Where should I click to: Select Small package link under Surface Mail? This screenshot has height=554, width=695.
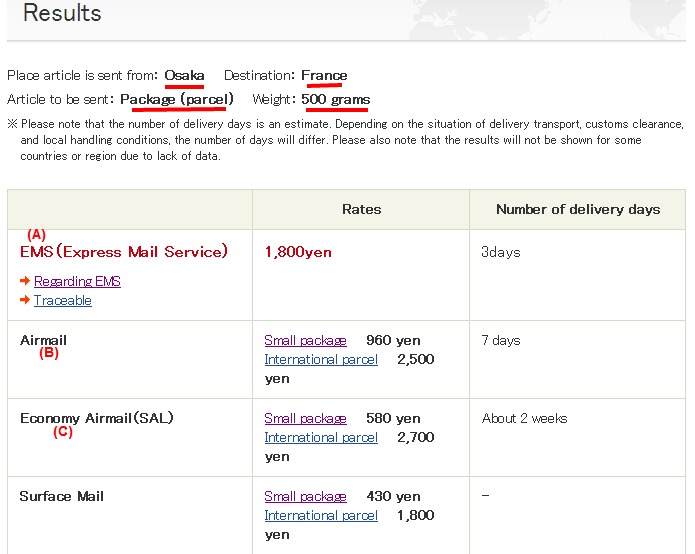305,497
